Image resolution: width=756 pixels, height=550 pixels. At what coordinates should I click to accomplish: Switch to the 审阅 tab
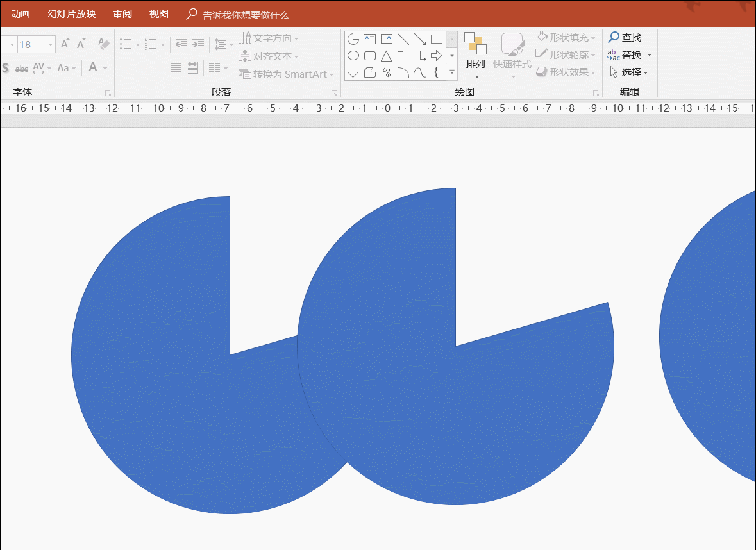pyautogui.click(x=122, y=14)
